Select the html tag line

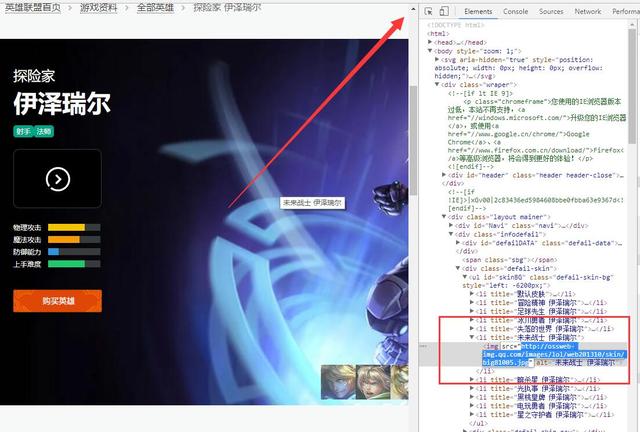tap(438, 33)
